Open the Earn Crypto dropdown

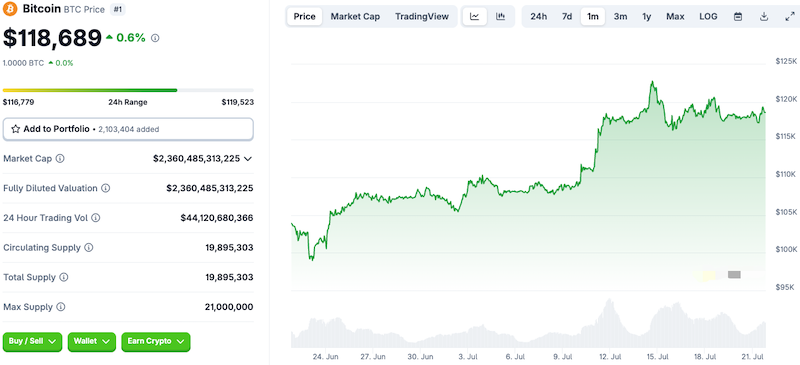(x=156, y=342)
